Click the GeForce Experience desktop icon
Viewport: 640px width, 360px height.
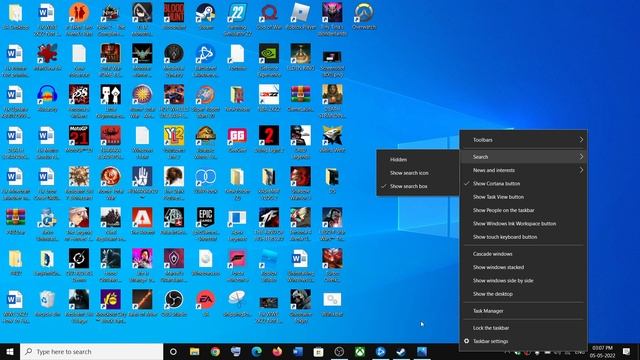[x=269, y=60]
